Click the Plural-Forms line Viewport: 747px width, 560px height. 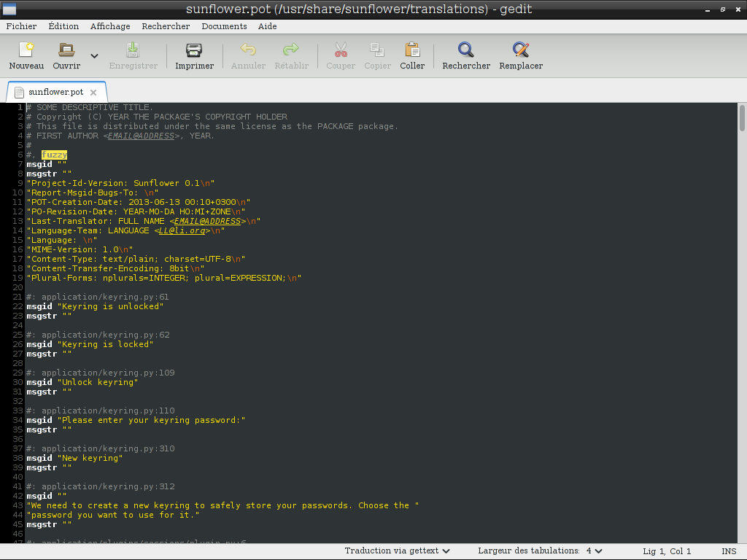pyautogui.click(x=164, y=278)
